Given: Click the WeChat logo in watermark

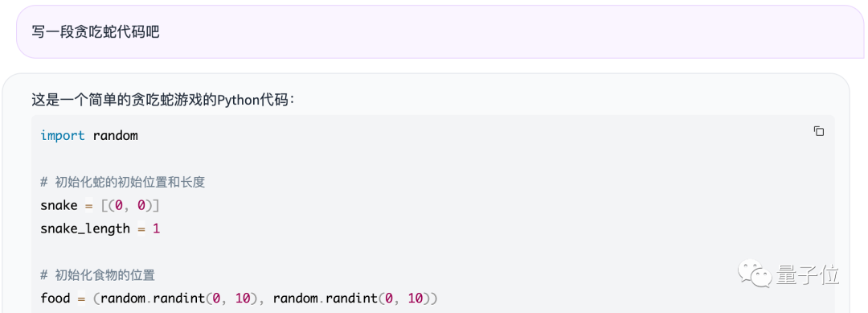Looking at the screenshot, I should click(753, 274).
